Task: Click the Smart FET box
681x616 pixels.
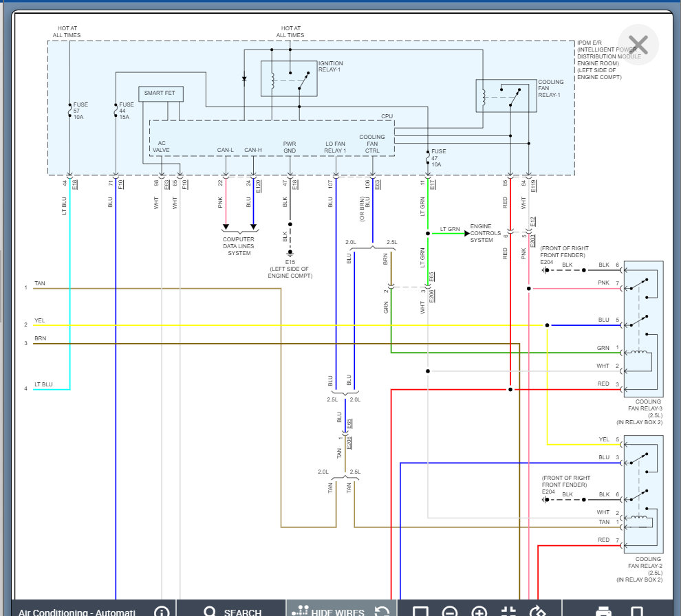Action: point(161,93)
